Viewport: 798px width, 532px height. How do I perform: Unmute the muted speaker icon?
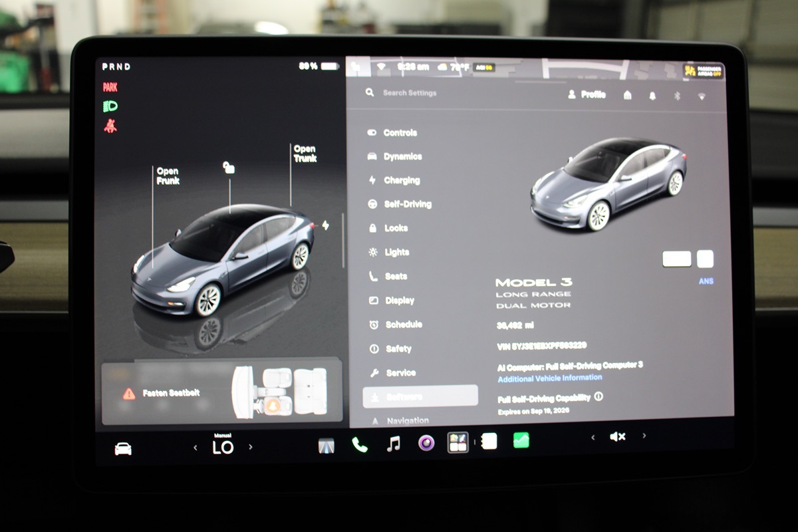tap(617, 437)
